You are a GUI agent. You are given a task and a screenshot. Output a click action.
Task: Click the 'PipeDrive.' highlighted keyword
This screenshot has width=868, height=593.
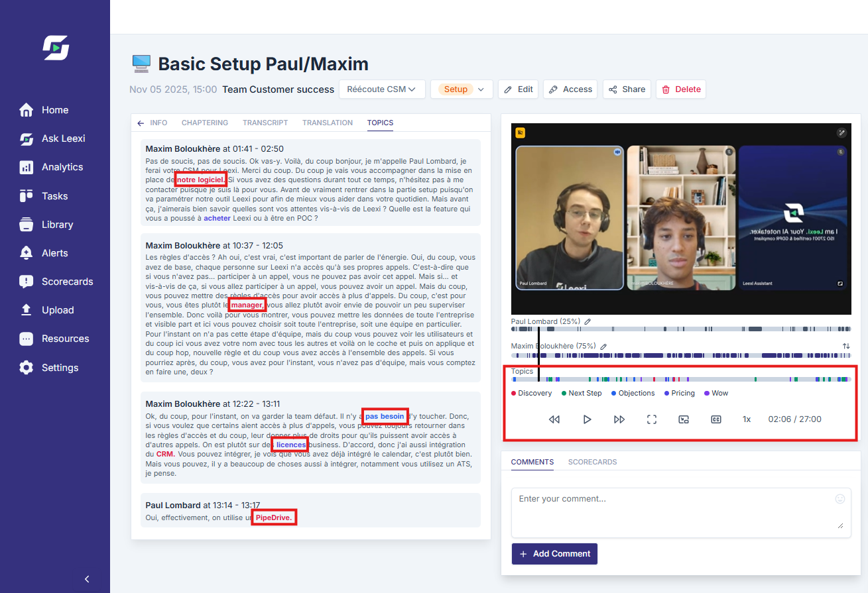[x=275, y=517]
